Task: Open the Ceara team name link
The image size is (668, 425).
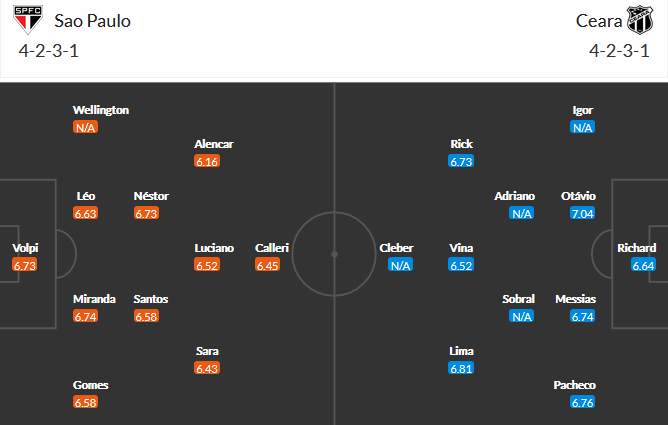Action: pyautogui.click(x=599, y=21)
